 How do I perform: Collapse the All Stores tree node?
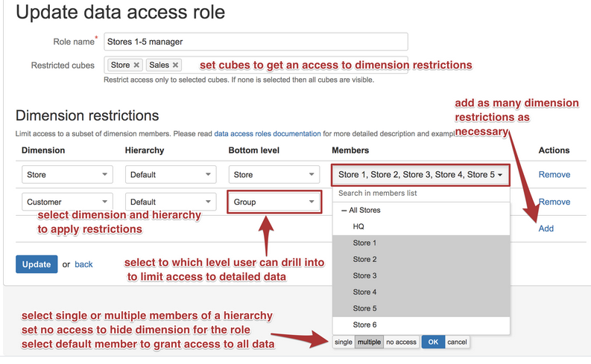344,211
